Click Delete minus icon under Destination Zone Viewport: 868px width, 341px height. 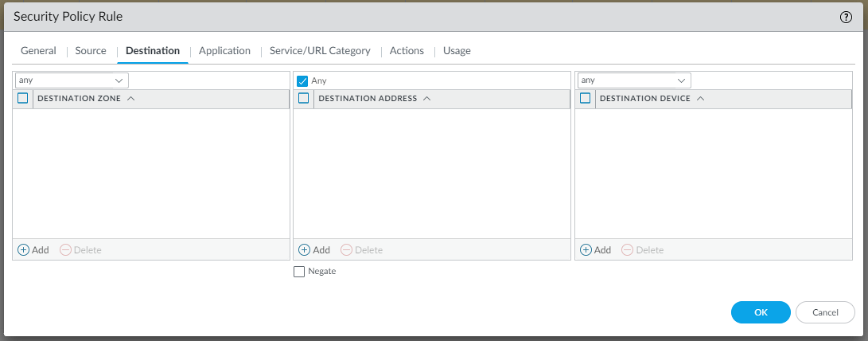65,250
